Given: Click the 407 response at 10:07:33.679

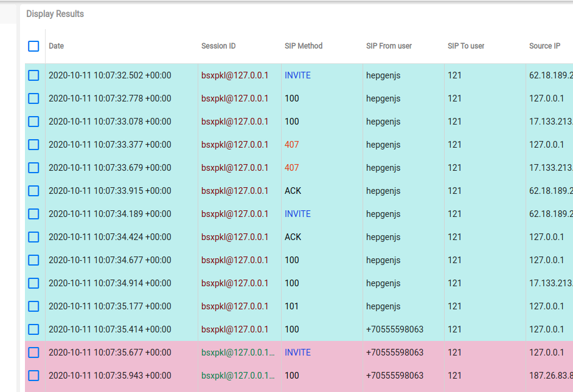Looking at the screenshot, I should click(x=291, y=168).
